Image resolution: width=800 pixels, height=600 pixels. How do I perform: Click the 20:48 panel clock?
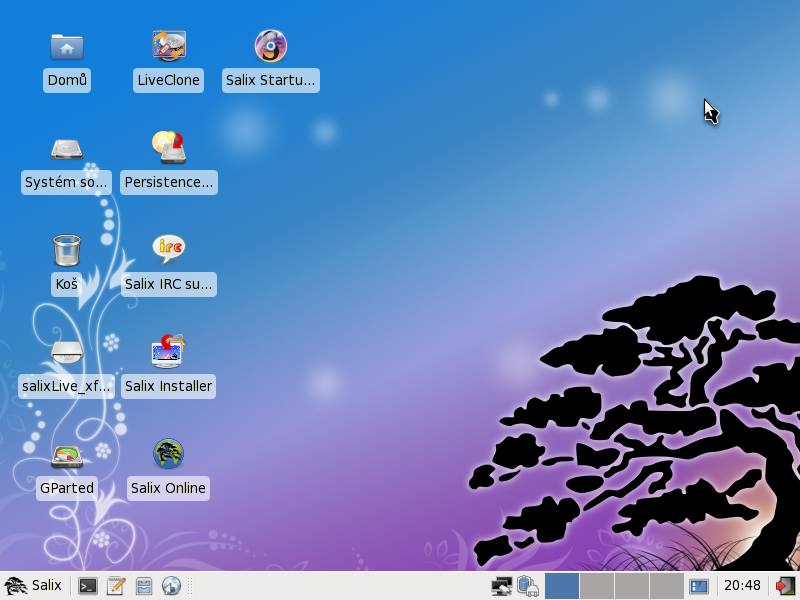pyautogui.click(x=742, y=585)
